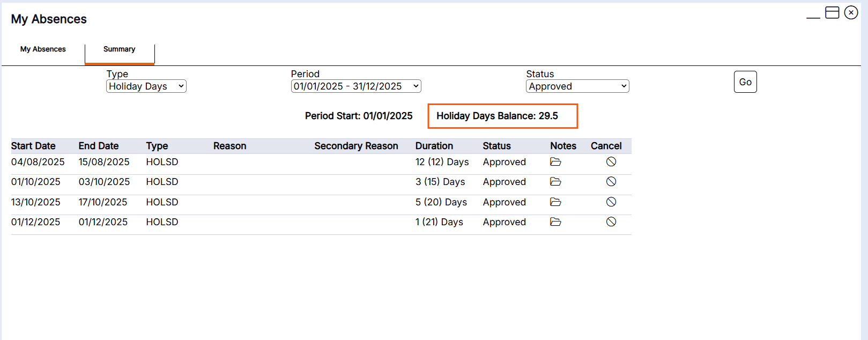The width and height of the screenshot is (868, 340).
Task: Open notes folder for 13/10/2025 absence
Action: pyautogui.click(x=555, y=202)
